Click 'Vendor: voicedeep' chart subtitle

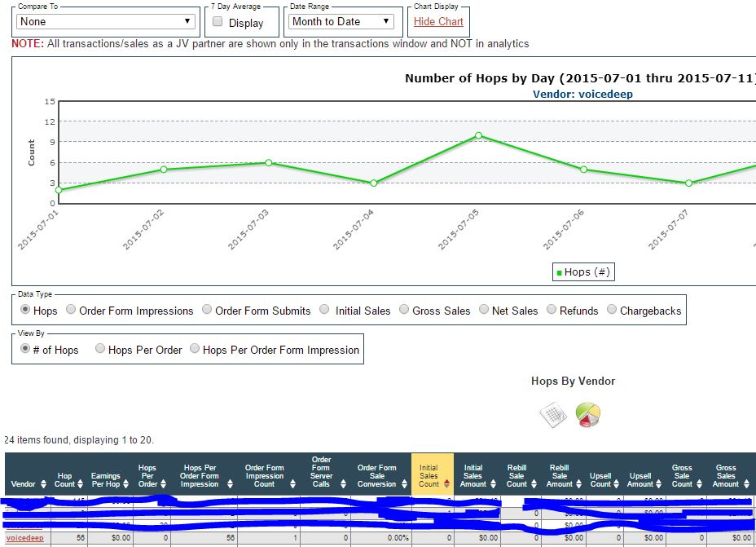point(582,94)
